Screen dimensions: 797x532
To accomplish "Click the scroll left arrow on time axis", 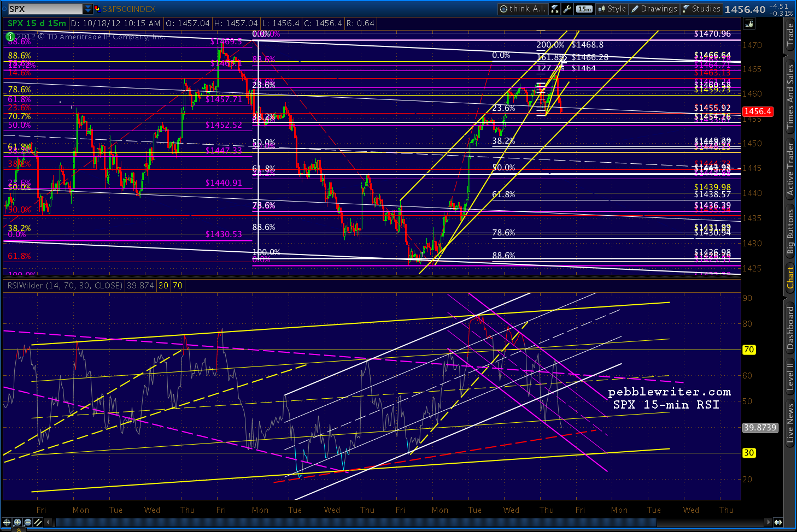I will pos(48,523).
